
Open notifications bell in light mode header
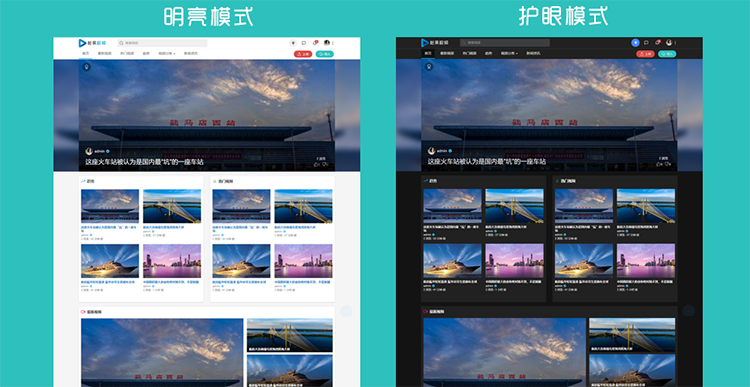pyautogui.click(x=315, y=43)
